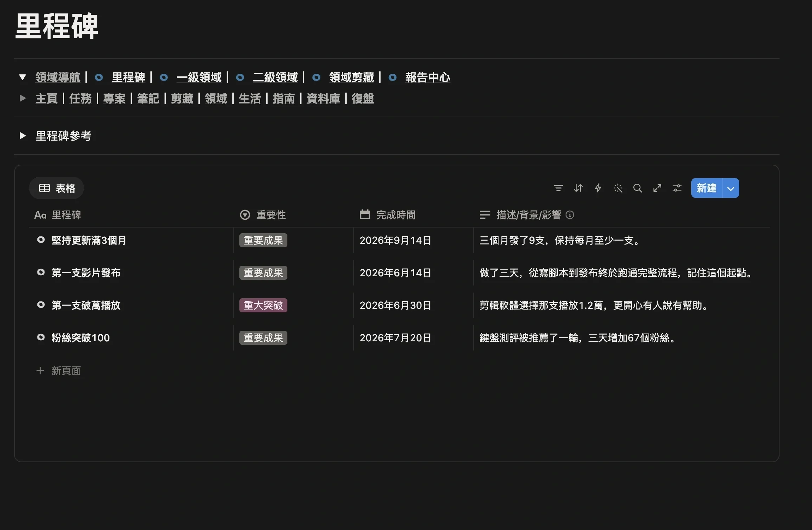Screen dimensions: 812x530
Task: Click page icon of 堅持更新滿3個月 row
Action: click(41, 240)
